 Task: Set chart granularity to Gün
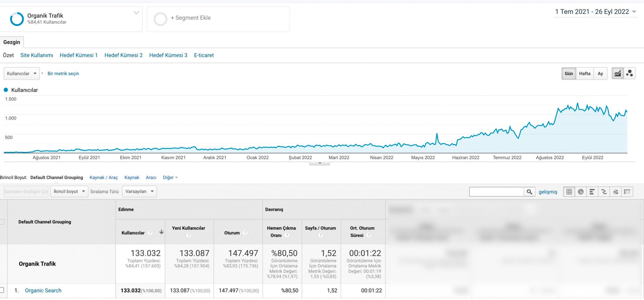point(569,73)
